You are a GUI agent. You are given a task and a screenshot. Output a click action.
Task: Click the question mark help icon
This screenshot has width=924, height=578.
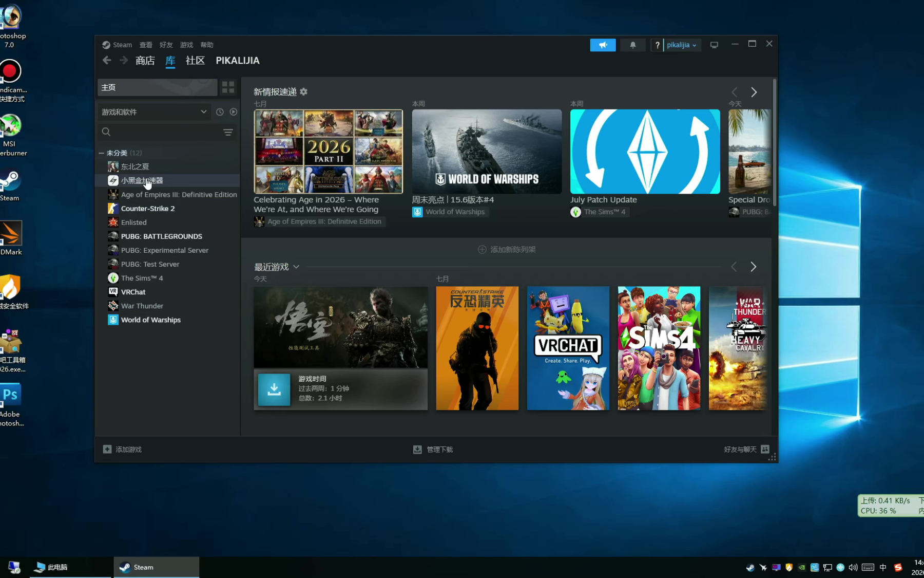point(657,45)
